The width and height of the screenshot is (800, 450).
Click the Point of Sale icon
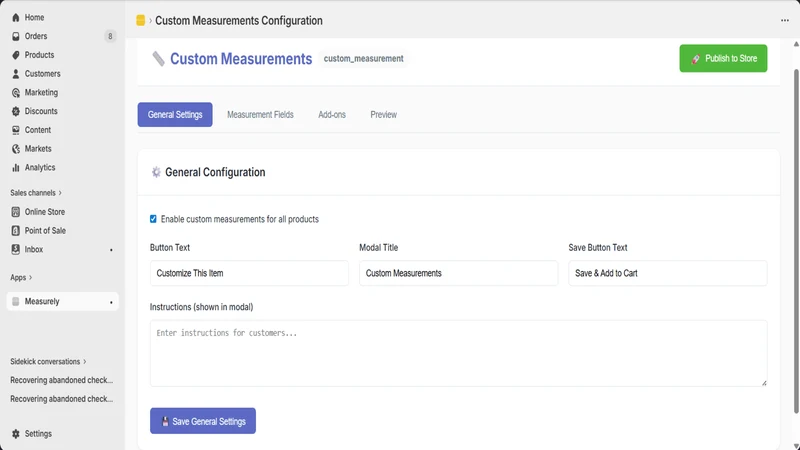coord(16,231)
